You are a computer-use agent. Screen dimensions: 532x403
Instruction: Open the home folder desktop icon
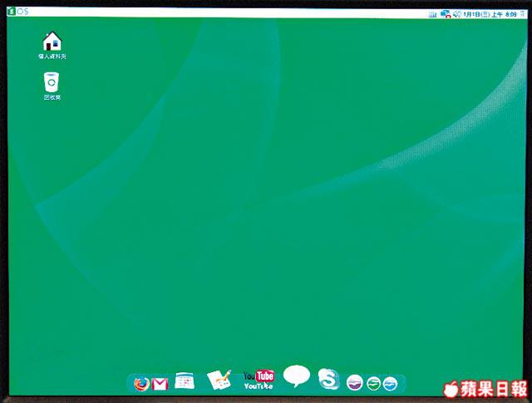pos(52,41)
